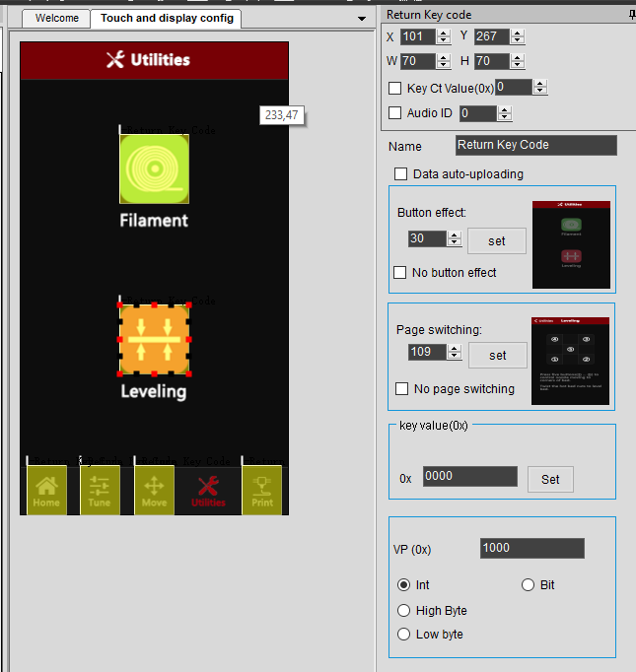Viewport: 636px width, 672px height.
Task: Click the pin icon of Return Key code panel
Action: pyautogui.click(x=632, y=15)
